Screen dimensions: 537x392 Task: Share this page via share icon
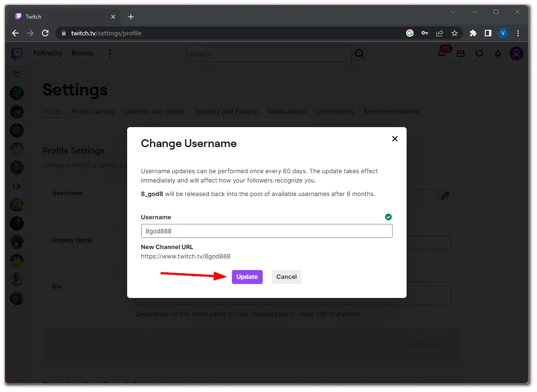(439, 33)
